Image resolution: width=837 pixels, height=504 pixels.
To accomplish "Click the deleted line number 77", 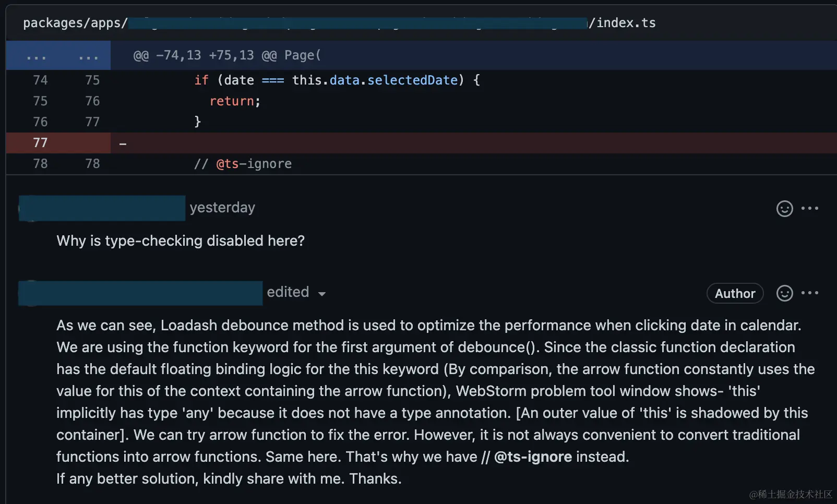I will (40, 143).
